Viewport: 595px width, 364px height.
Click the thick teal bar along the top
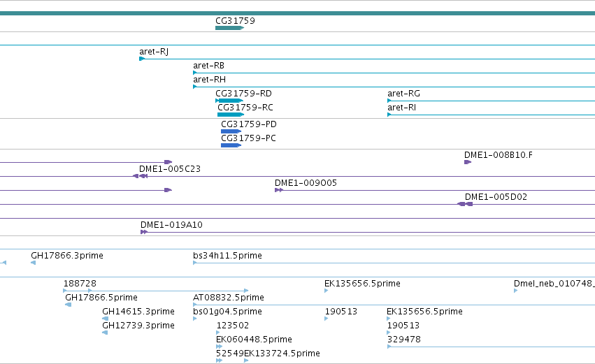click(298, 13)
